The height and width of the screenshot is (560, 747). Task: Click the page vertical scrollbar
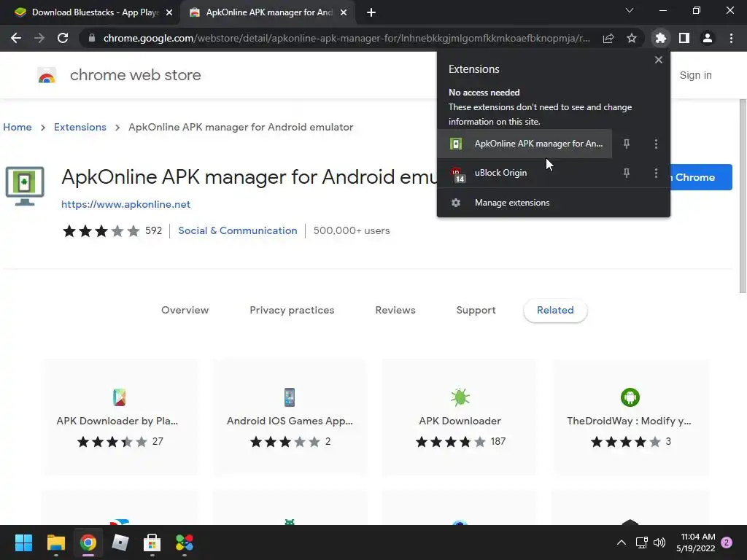(742, 196)
